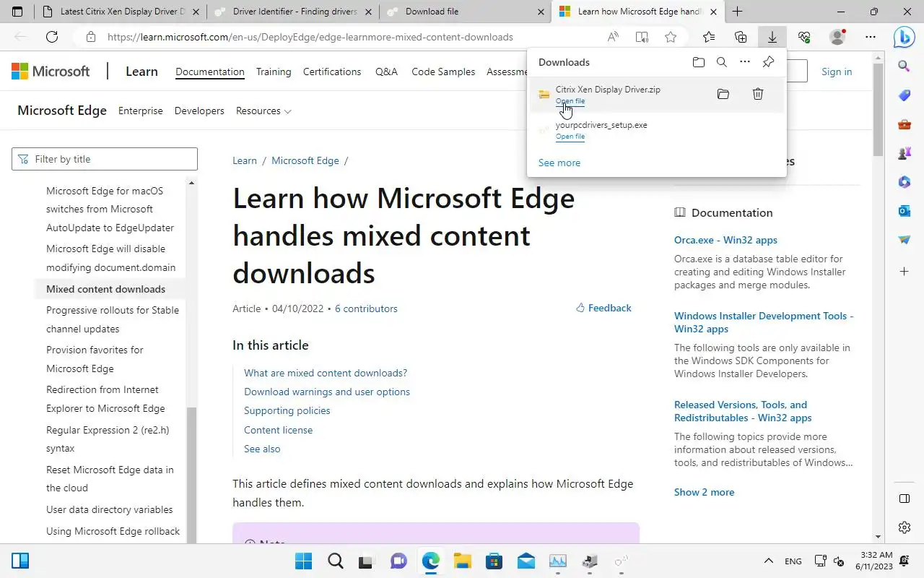This screenshot has width=924, height=578.
Task: Open Bing chat sidebar icon
Action: tap(905, 37)
